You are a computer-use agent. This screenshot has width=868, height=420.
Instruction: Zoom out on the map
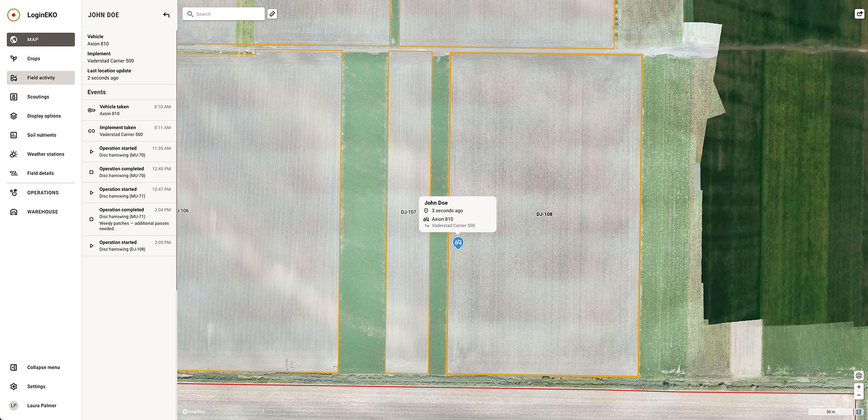(859, 395)
